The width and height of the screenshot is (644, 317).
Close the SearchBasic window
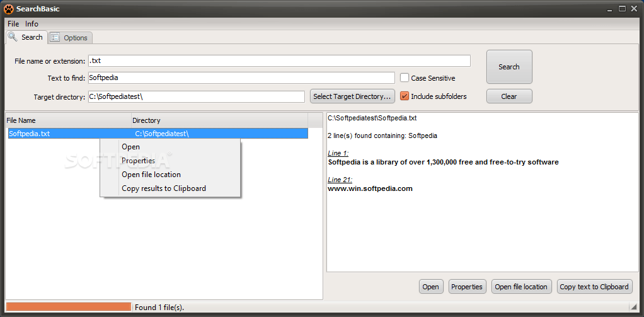(634, 8)
